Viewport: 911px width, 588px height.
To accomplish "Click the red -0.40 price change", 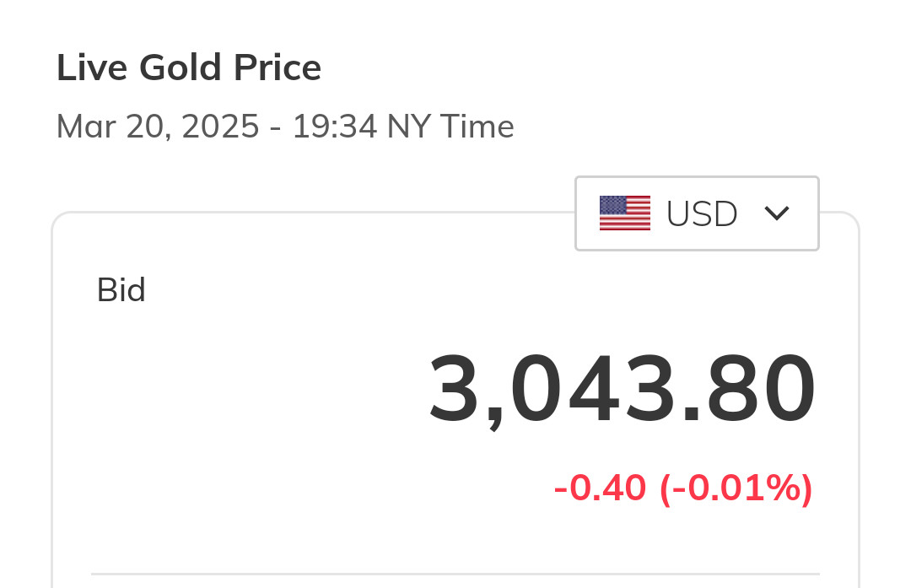I will [600, 488].
